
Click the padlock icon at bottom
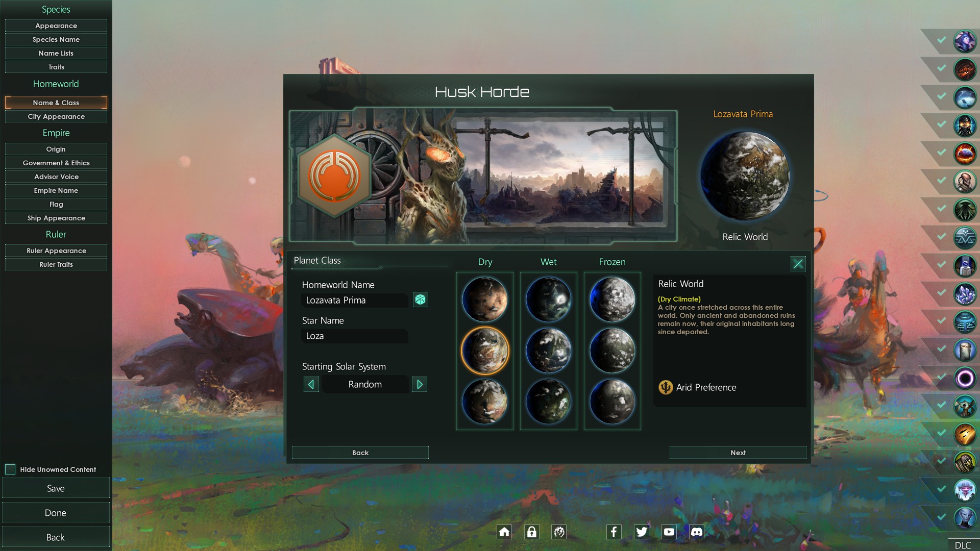pos(532,532)
